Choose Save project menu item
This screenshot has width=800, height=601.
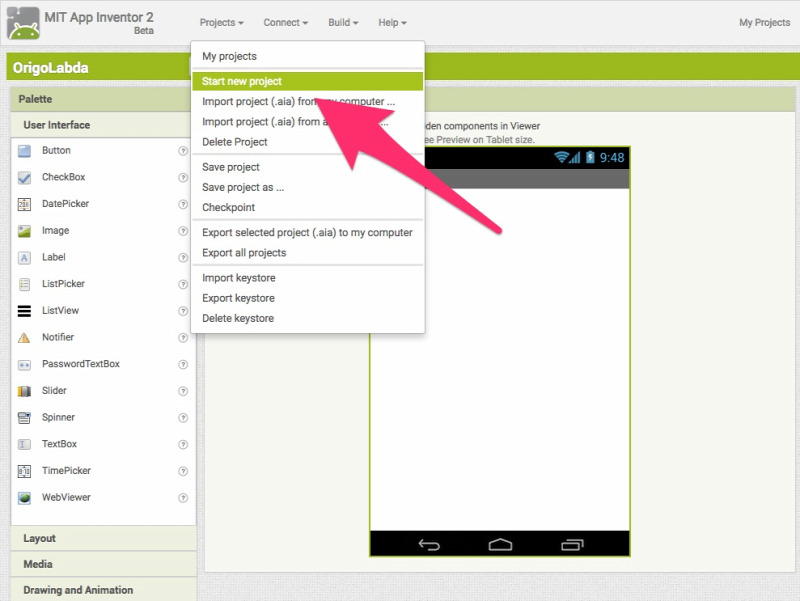pos(308,167)
